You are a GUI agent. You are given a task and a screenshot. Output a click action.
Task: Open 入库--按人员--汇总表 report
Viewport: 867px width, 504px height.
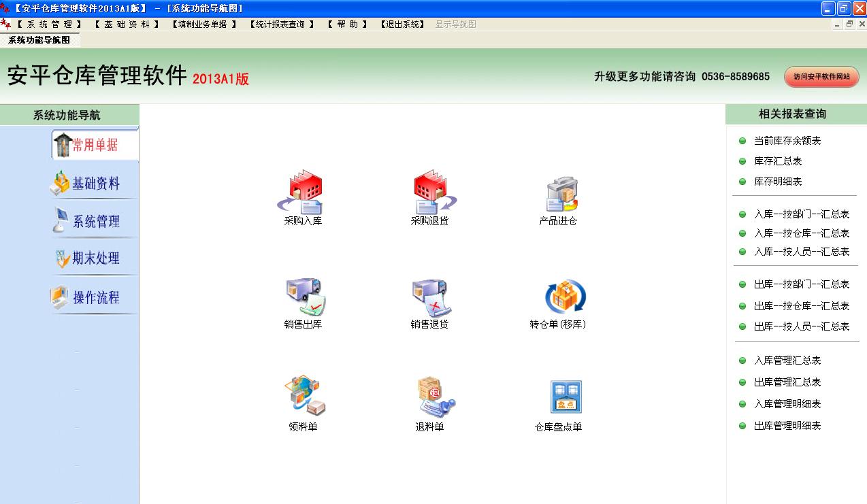click(802, 252)
